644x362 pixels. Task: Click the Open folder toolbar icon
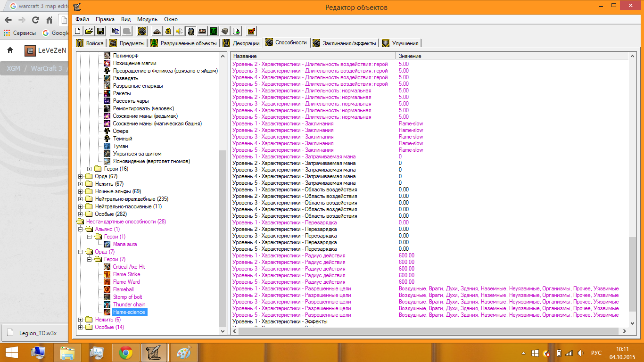point(89,31)
